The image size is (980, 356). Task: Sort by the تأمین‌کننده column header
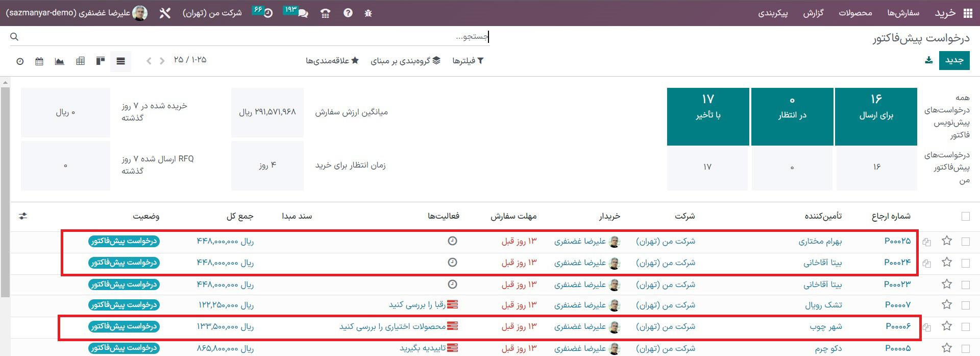[x=823, y=217]
